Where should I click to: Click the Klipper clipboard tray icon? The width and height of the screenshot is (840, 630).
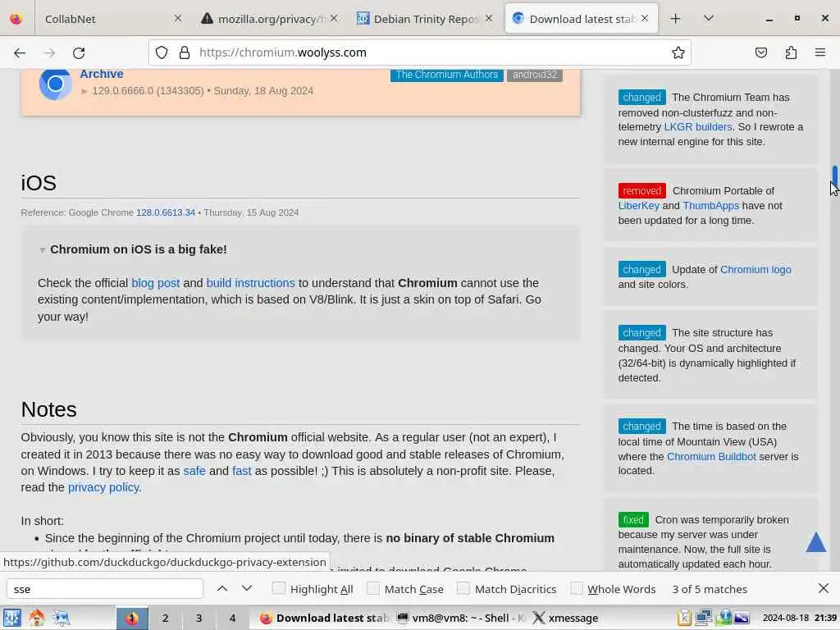click(x=684, y=618)
